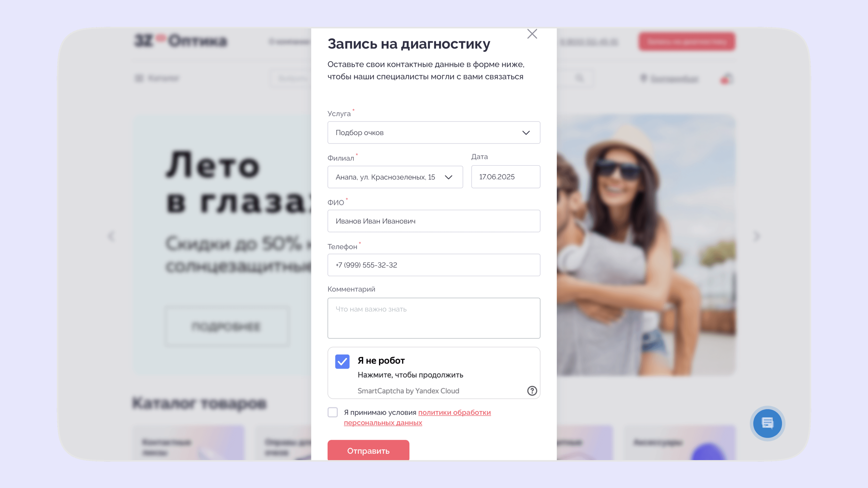Click into the Телефон input field

click(x=434, y=265)
